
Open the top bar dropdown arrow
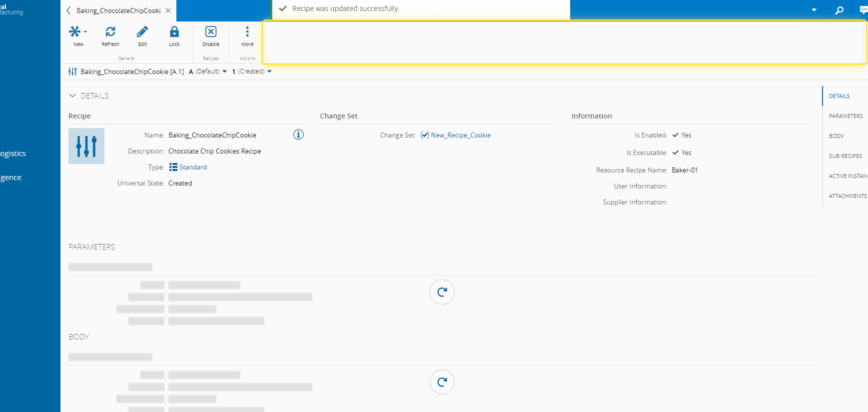[x=814, y=10]
